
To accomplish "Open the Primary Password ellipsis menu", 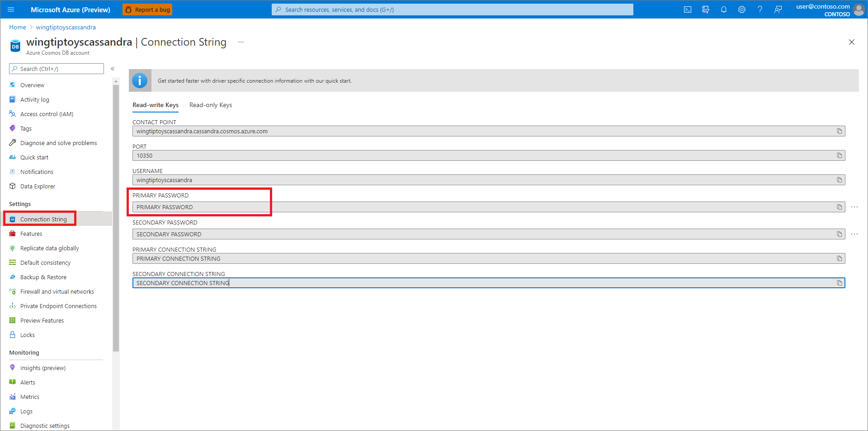I will click(854, 206).
